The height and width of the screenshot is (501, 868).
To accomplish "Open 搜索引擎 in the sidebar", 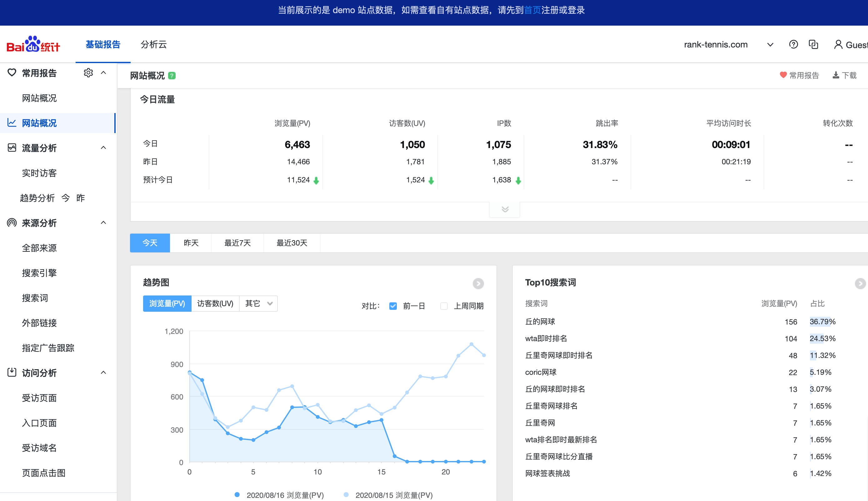I will [39, 273].
